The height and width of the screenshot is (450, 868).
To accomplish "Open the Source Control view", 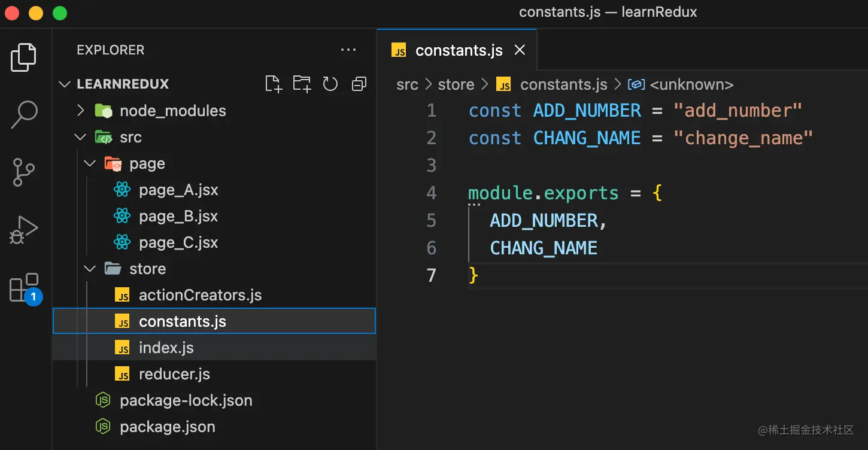I will click(24, 172).
